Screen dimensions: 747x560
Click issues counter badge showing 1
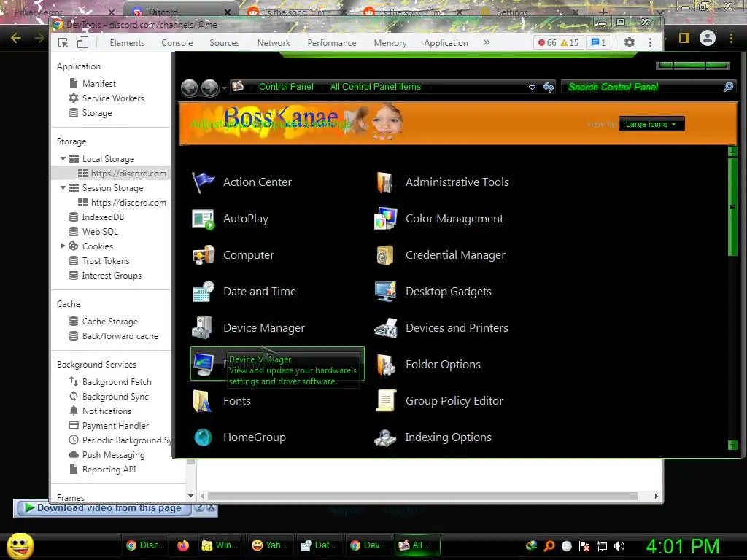598,43
